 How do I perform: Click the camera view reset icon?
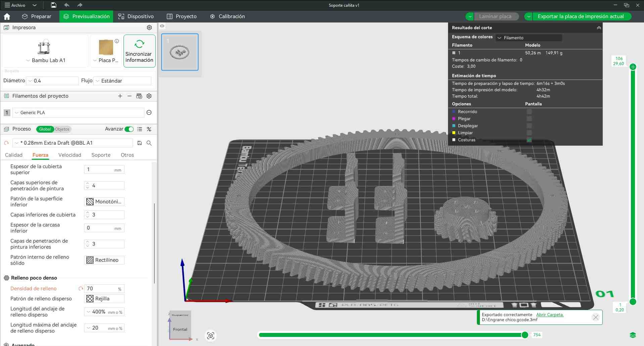click(x=211, y=336)
